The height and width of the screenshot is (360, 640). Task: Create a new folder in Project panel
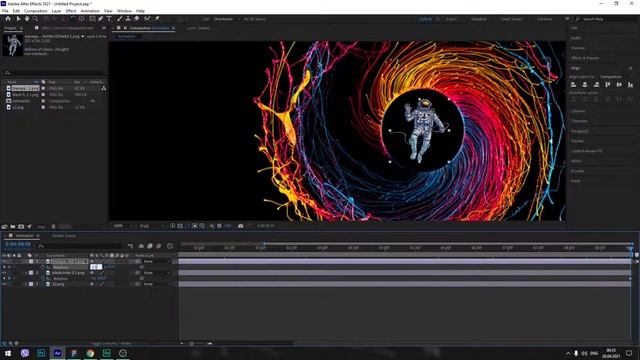[13, 227]
